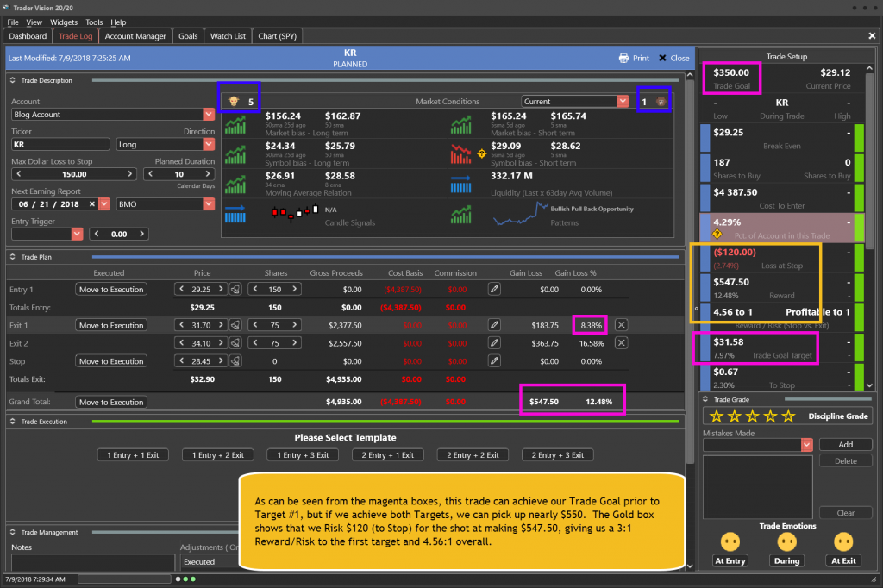Image resolution: width=883 pixels, height=588 pixels.
Task: Select the 1 Entry + 2 Exit template
Action: click(218, 455)
